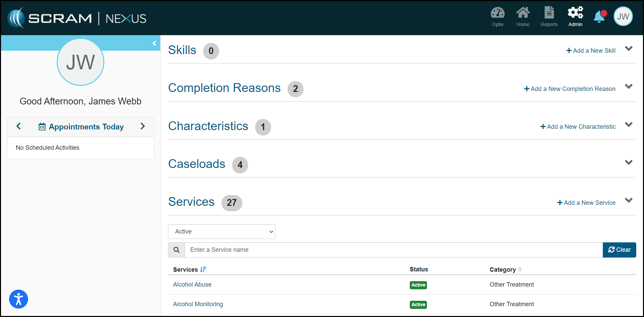Open the Active status filter dropdown
This screenshot has width=644, height=317.
[x=221, y=231]
